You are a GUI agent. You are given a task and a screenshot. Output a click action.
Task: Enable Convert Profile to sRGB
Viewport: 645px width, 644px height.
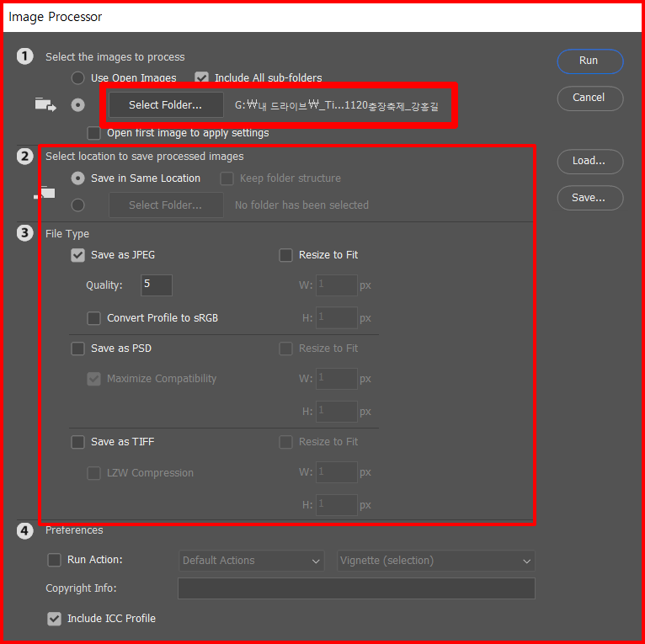(x=93, y=318)
